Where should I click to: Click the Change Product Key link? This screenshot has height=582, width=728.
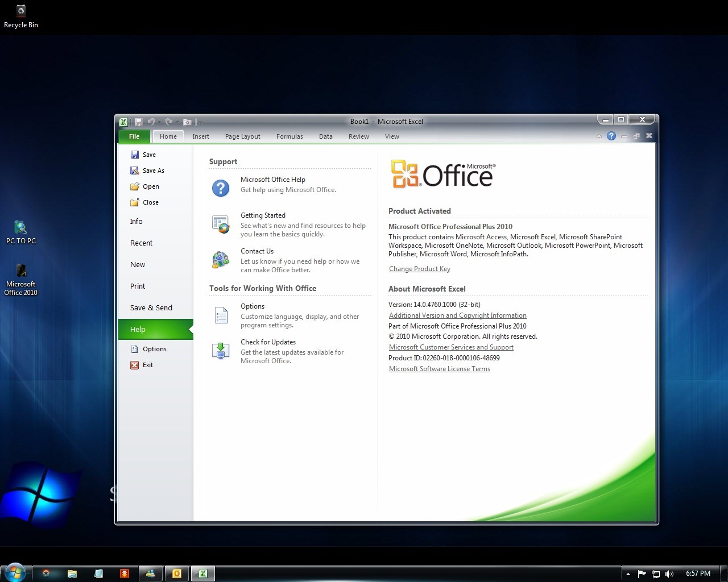pyautogui.click(x=420, y=269)
